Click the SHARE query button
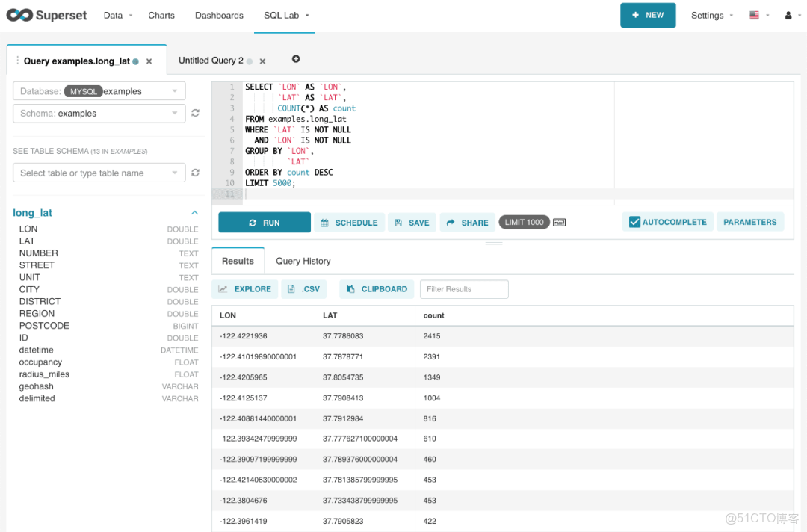This screenshot has height=532, width=807. 467,222
